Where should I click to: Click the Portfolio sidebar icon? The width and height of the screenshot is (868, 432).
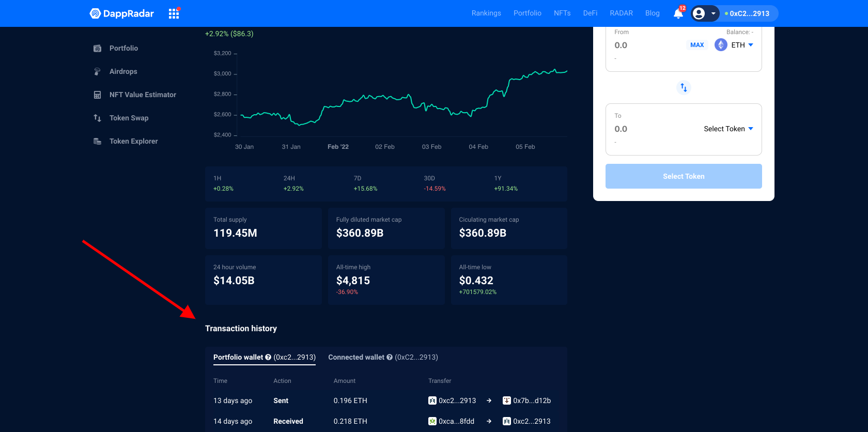click(97, 48)
